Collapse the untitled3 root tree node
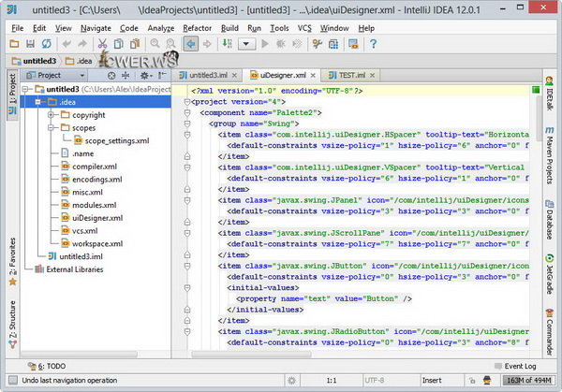Viewport: 562px width, 392px height. tap(25, 89)
